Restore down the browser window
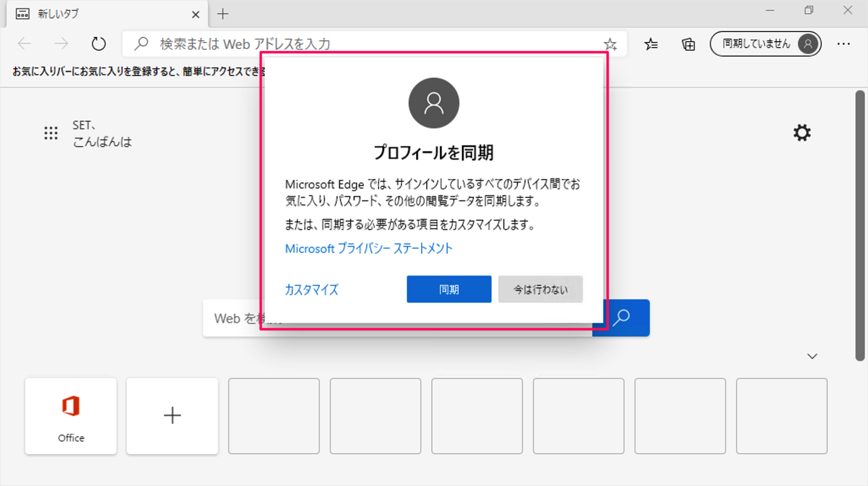 (x=809, y=11)
